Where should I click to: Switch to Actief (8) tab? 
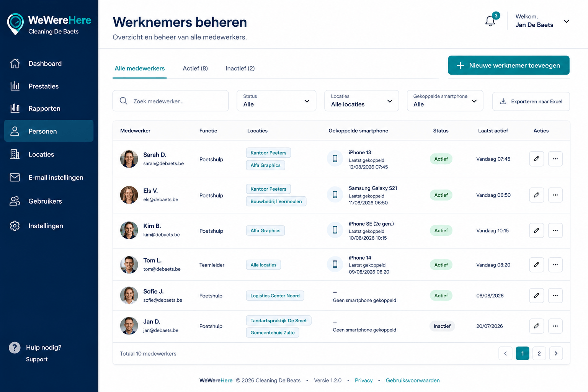coord(195,69)
